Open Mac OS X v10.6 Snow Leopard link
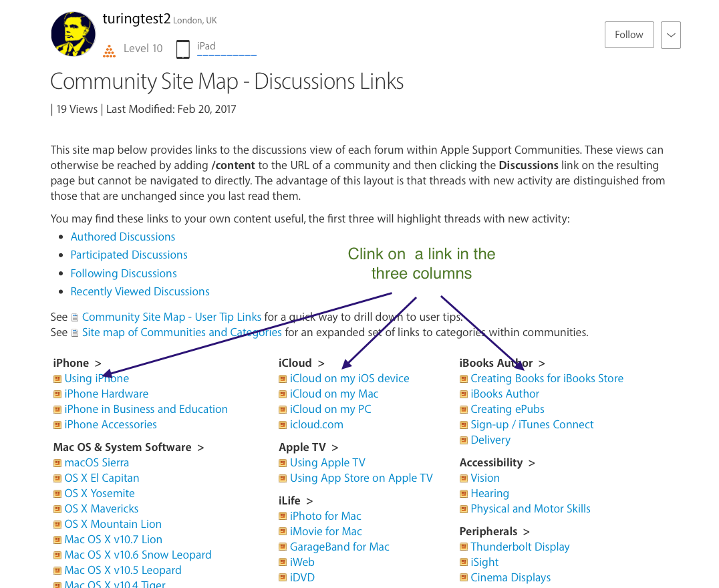The width and height of the screenshot is (719, 588). tap(138, 555)
